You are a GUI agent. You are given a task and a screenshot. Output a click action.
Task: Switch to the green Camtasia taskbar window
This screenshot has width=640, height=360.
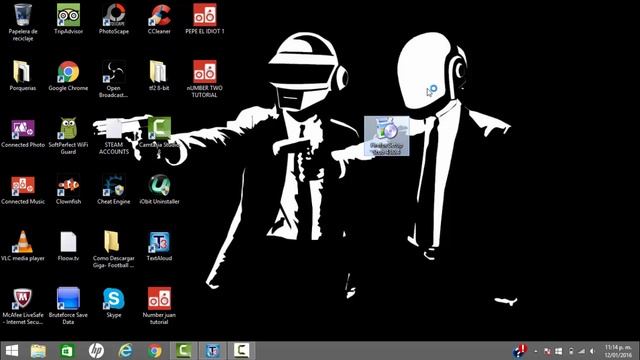pyautogui.click(x=183, y=351)
